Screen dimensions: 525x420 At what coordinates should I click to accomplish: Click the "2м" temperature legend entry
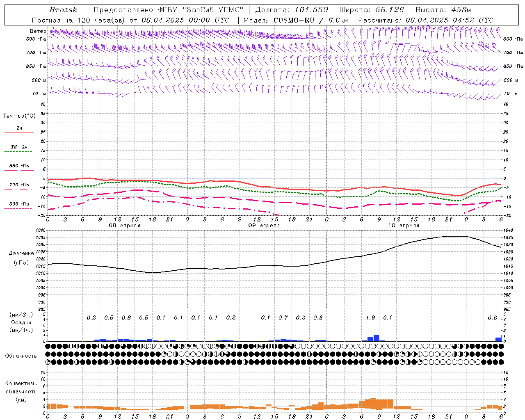pyautogui.click(x=19, y=128)
